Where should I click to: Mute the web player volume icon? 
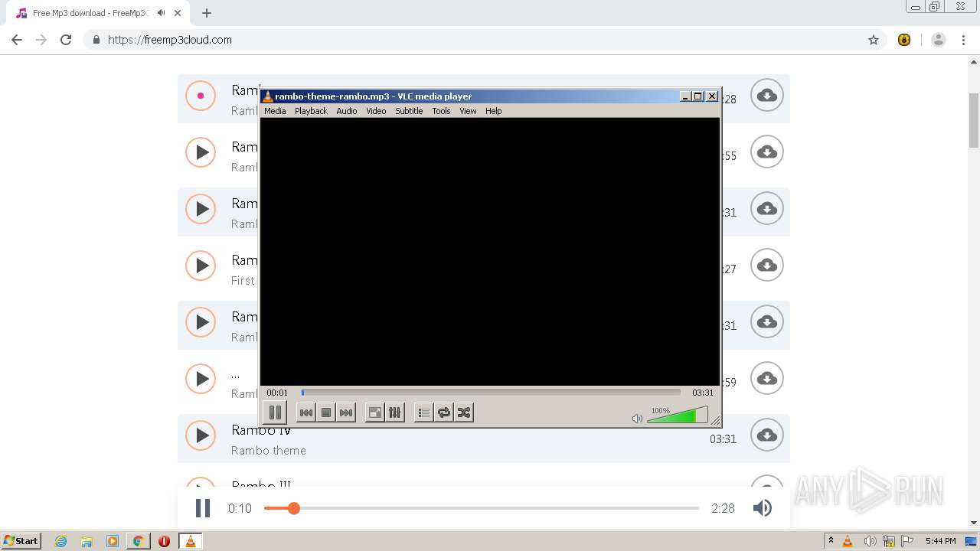(x=762, y=508)
